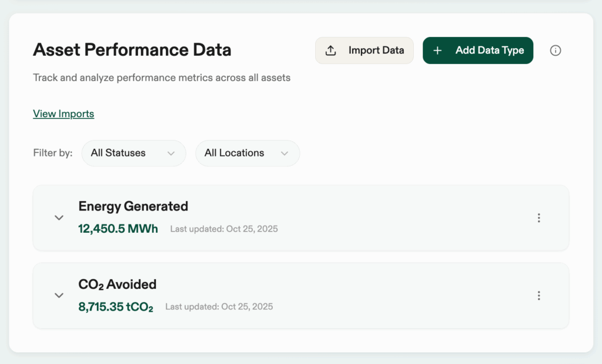Click Energy Generated's last updated date

point(224,229)
